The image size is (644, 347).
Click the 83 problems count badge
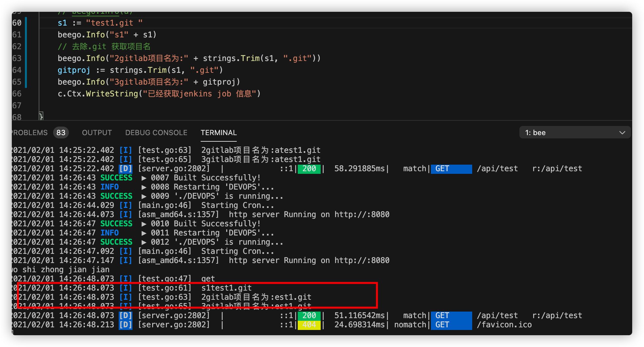click(61, 133)
